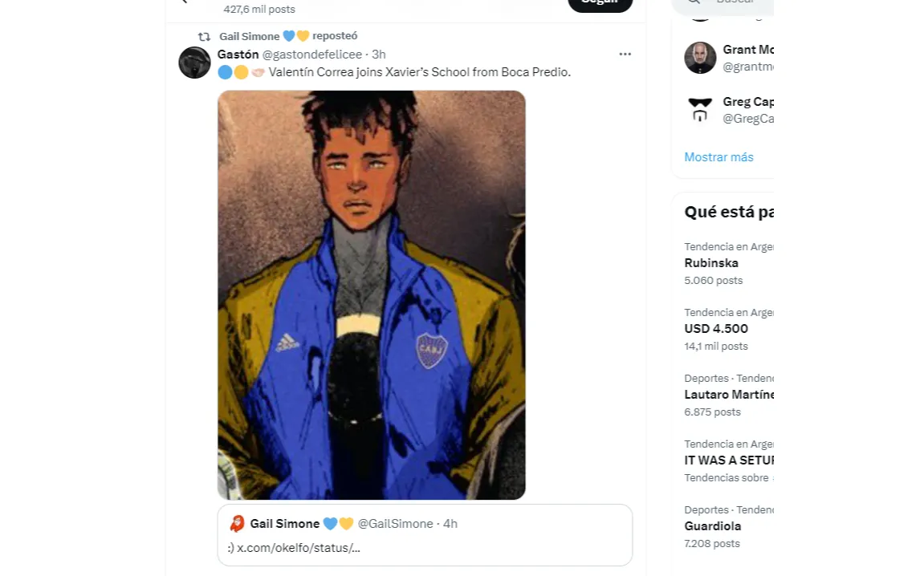
Task: Expand the "Tendencias sobre" entry under IT WAS A SETUP
Action: [x=727, y=477]
